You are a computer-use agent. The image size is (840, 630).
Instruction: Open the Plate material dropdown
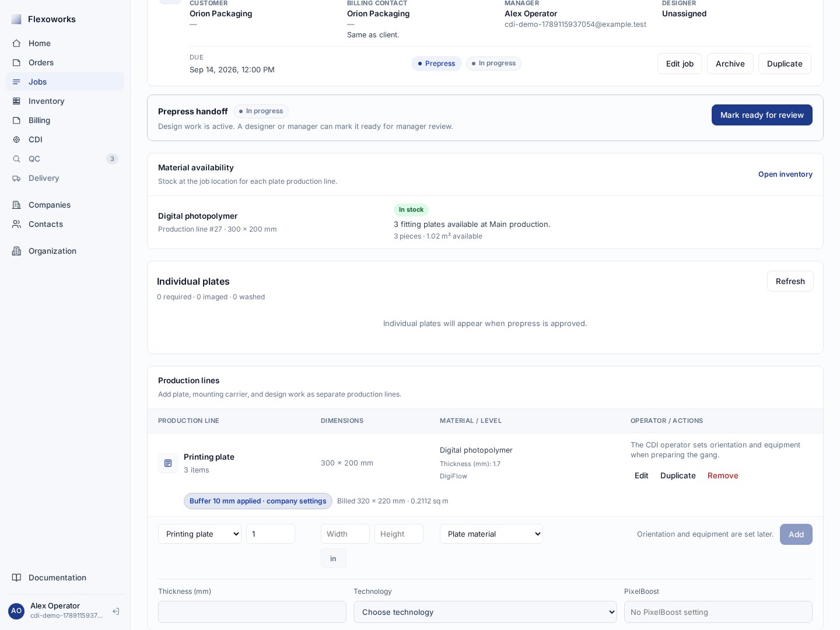491,534
